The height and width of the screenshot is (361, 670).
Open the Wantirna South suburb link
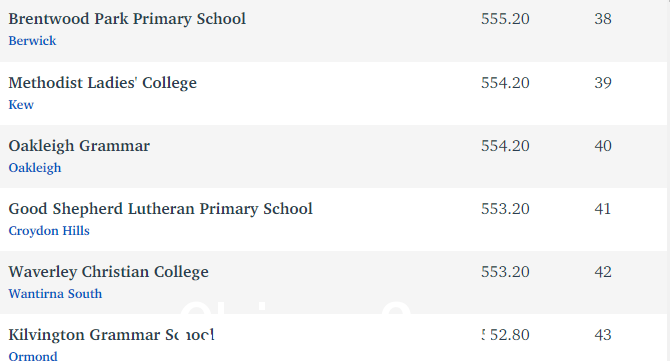click(x=55, y=294)
